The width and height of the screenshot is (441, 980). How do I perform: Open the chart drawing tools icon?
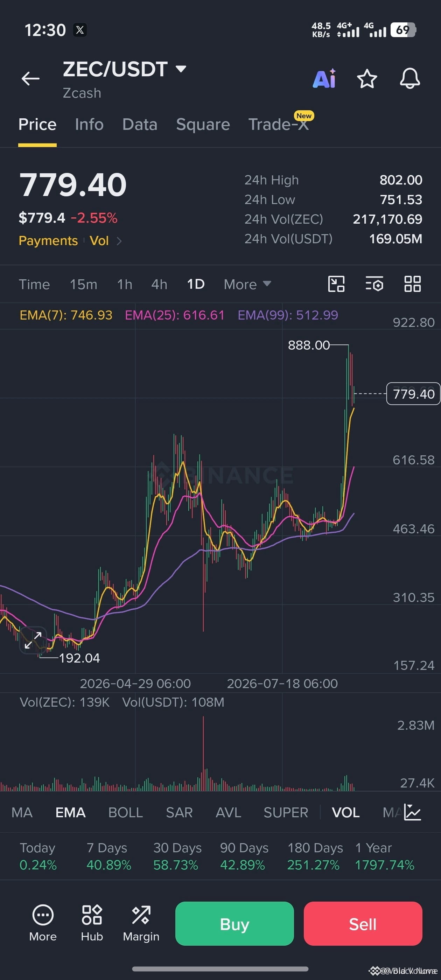[x=336, y=284]
